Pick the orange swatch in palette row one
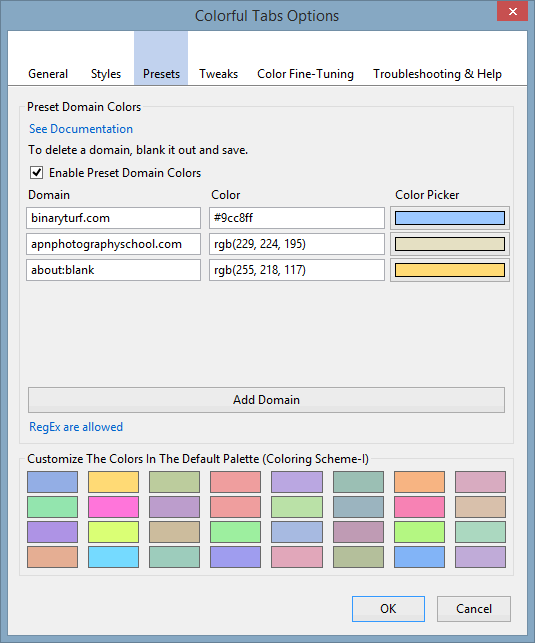Viewport: 535px width, 643px height. (x=419, y=482)
